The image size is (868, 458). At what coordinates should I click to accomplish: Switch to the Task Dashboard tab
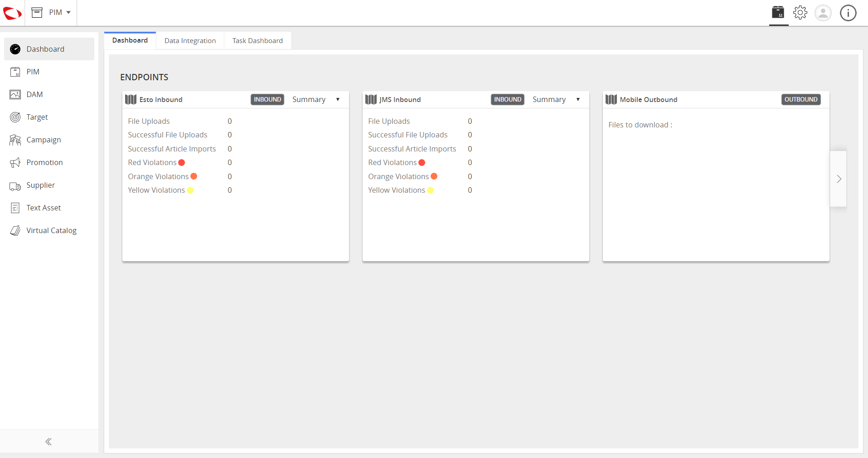[x=257, y=40]
